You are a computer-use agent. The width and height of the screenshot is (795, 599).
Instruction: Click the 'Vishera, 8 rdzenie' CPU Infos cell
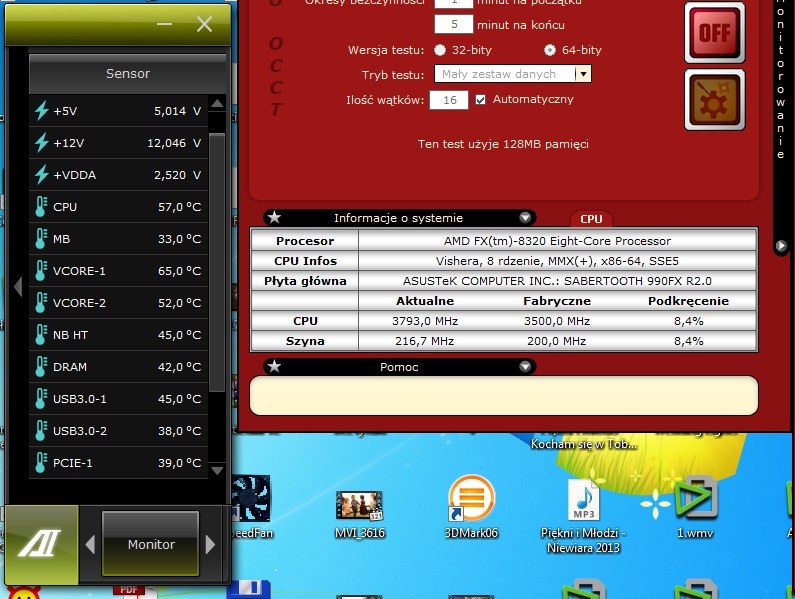[557, 261]
